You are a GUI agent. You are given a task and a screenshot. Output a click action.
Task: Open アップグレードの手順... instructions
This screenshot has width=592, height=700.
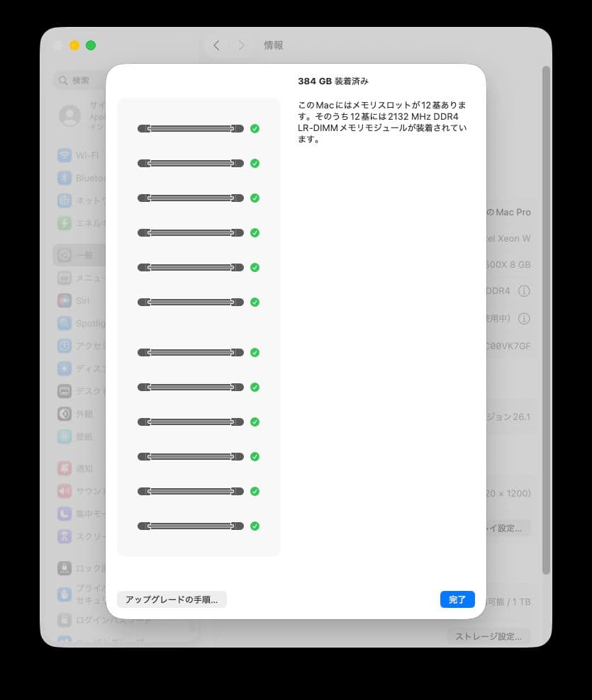pos(172,599)
